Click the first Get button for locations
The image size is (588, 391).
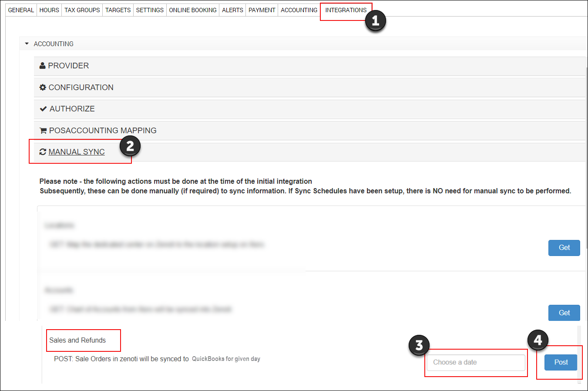click(564, 248)
